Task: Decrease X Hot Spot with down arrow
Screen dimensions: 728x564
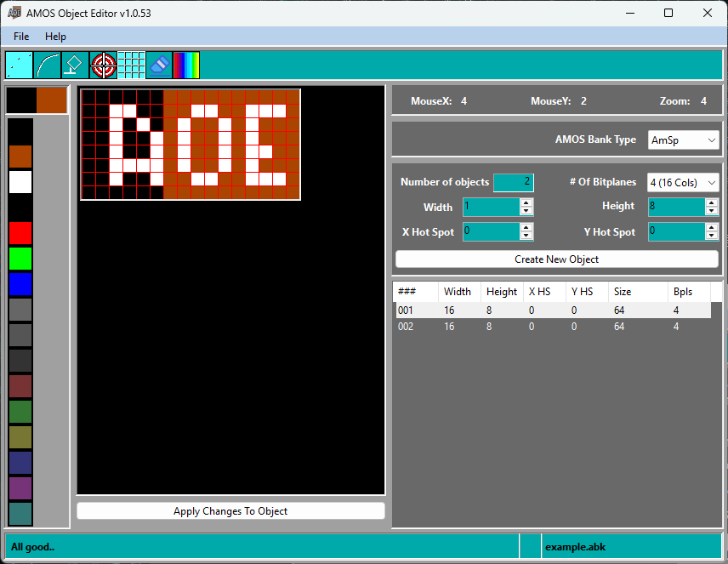Action: pyautogui.click(x=526, y=235)
